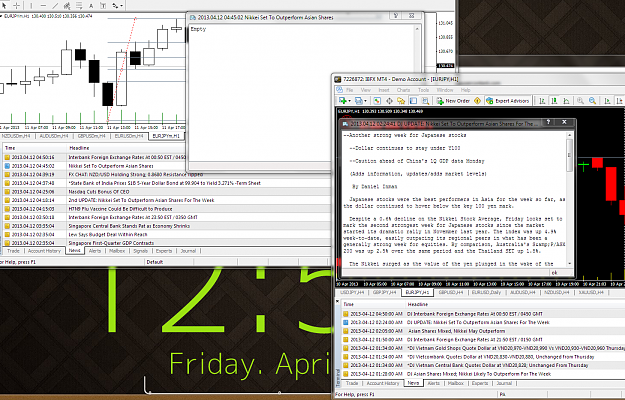Open the View menu in IBFX MT4

[x=366, y=90]
